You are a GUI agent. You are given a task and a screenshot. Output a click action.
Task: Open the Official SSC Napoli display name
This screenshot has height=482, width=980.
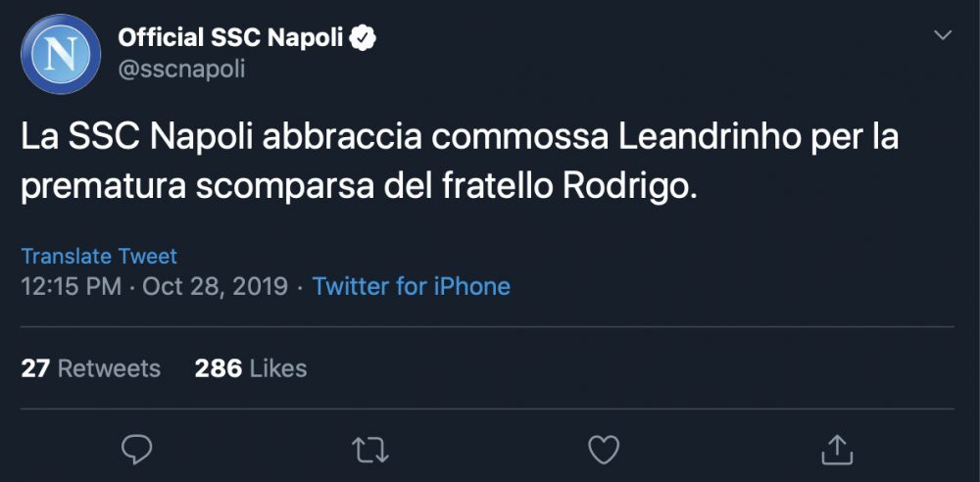coord(230,38)
